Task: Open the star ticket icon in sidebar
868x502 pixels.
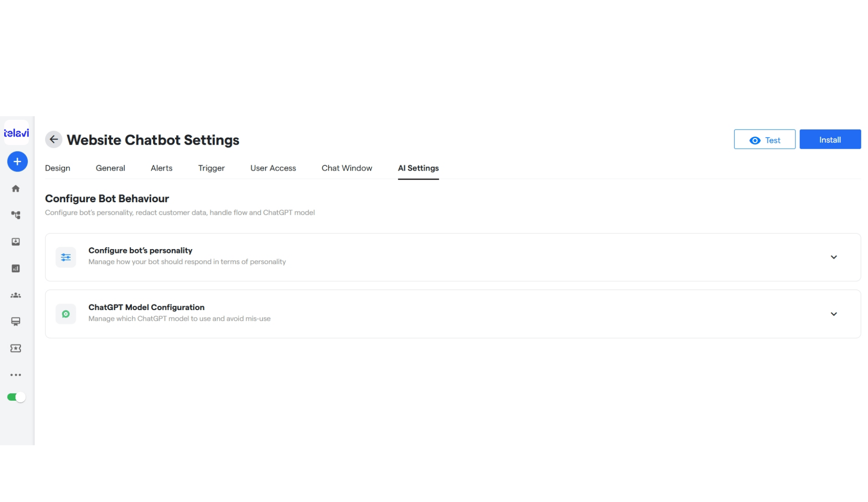Action: tap(16, 348)
